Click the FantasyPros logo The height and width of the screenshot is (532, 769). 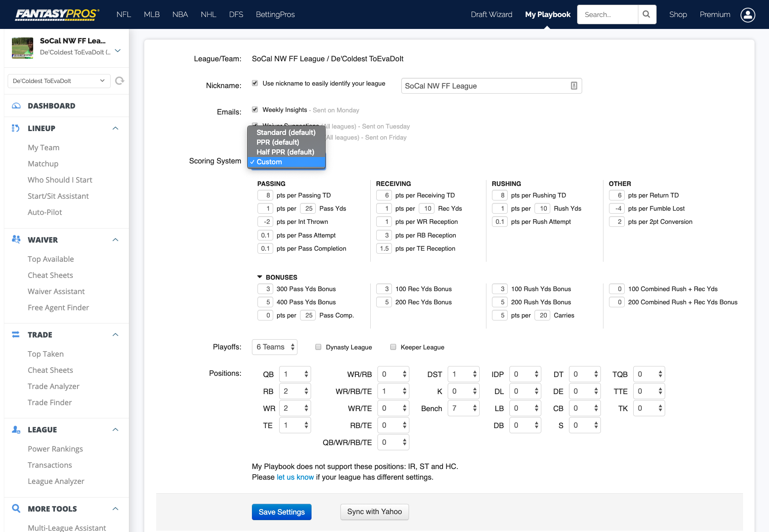click(57, 14)
